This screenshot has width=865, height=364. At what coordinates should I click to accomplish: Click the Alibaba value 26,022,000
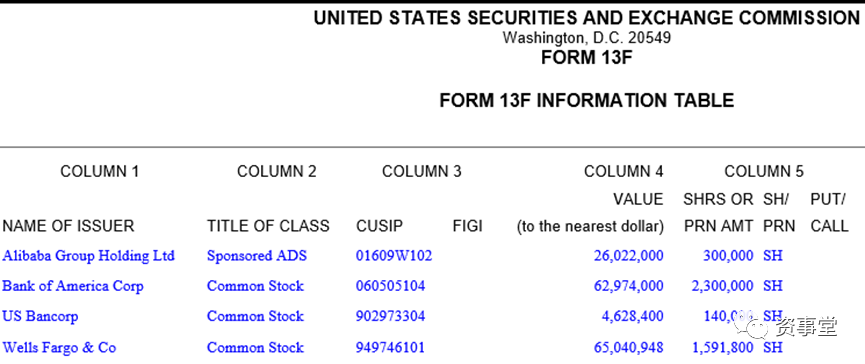tap(628, 256)
